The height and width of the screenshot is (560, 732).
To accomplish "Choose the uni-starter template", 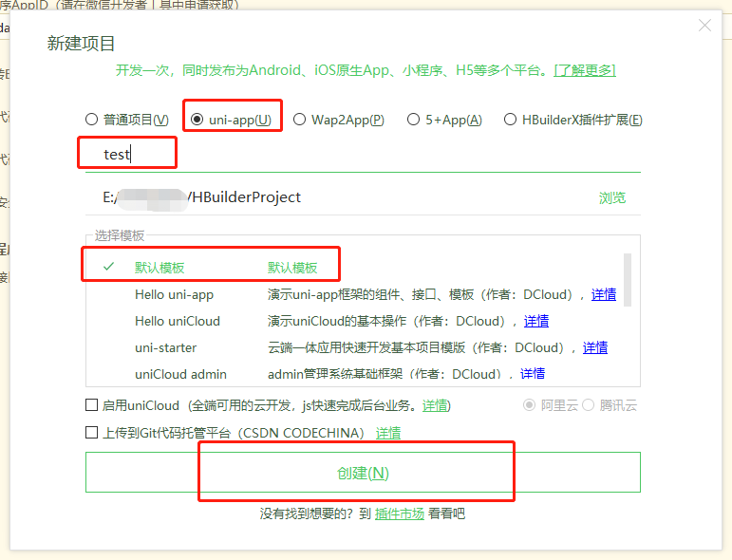I will point(165,347).
